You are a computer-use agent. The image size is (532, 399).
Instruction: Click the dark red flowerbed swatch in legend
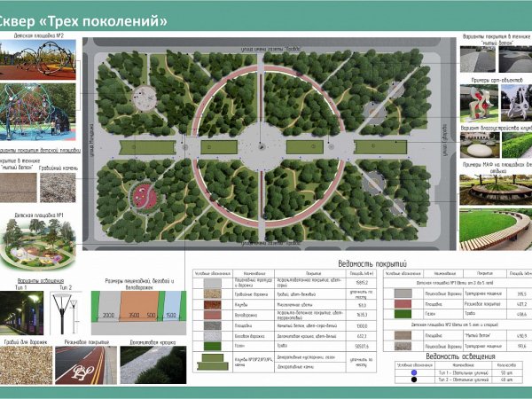click(x=213, y=305)
